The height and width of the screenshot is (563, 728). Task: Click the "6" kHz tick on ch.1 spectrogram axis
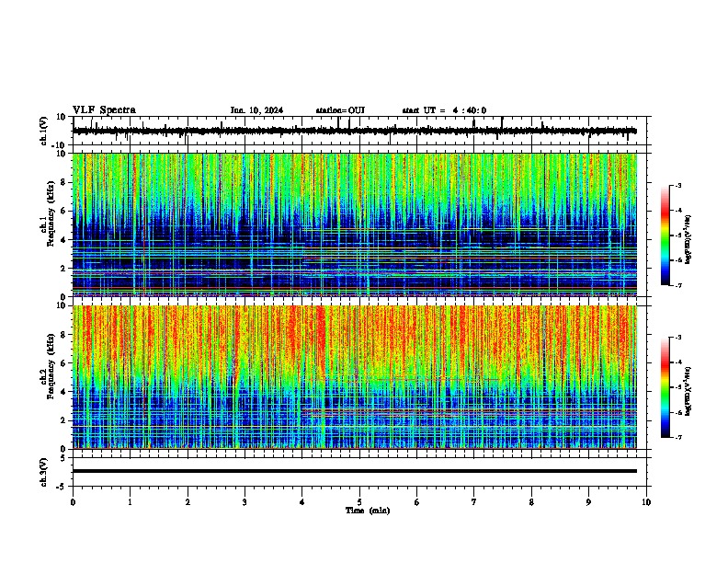tap(64, 211)
